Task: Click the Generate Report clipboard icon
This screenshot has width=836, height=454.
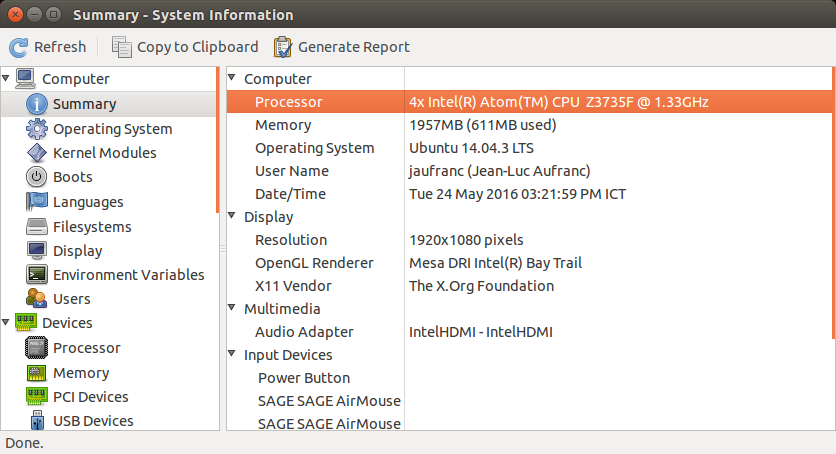Action: (x=283, y=47)
